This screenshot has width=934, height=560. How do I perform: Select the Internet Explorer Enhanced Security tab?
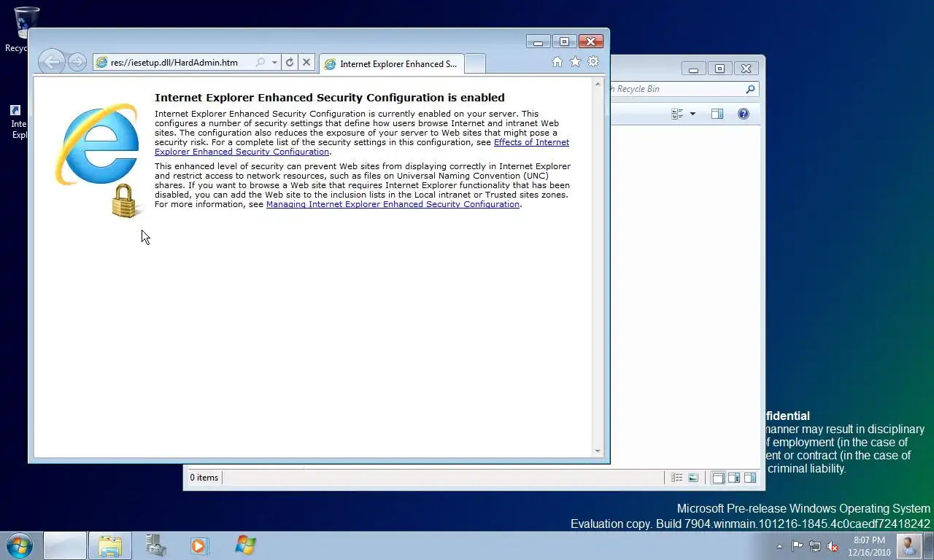pyautogui.click(x=391, y=63)
